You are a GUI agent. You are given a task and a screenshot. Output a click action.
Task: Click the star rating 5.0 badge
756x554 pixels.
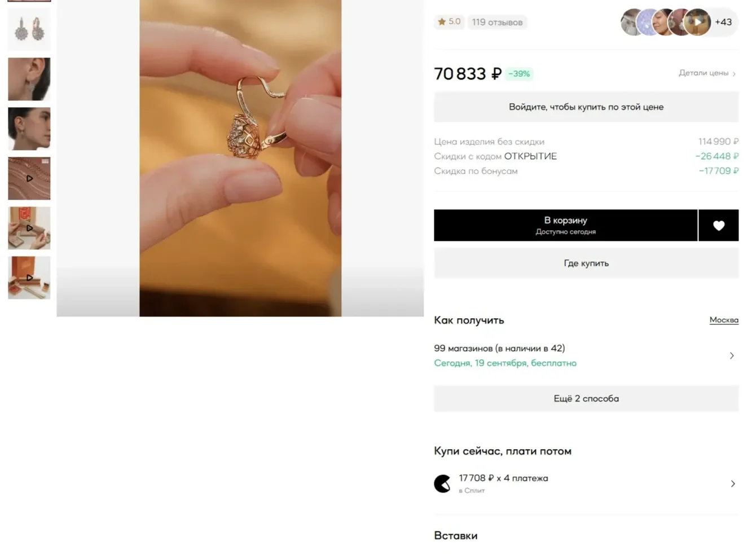pos(450,22)
